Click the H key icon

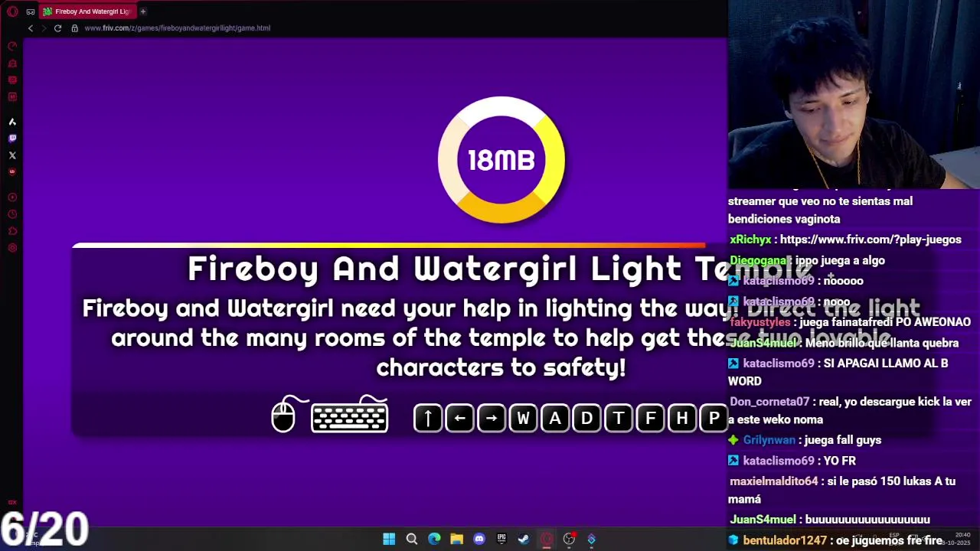coord(682,418)
